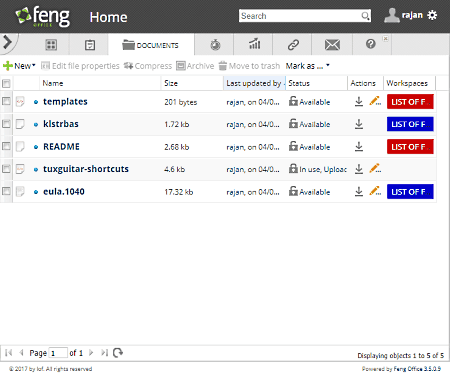Viewport: 450px width, 374px height.
Task: Download the tuxguitar-shortcuts file
Action: pyautogui.click(x=359, y=169)
